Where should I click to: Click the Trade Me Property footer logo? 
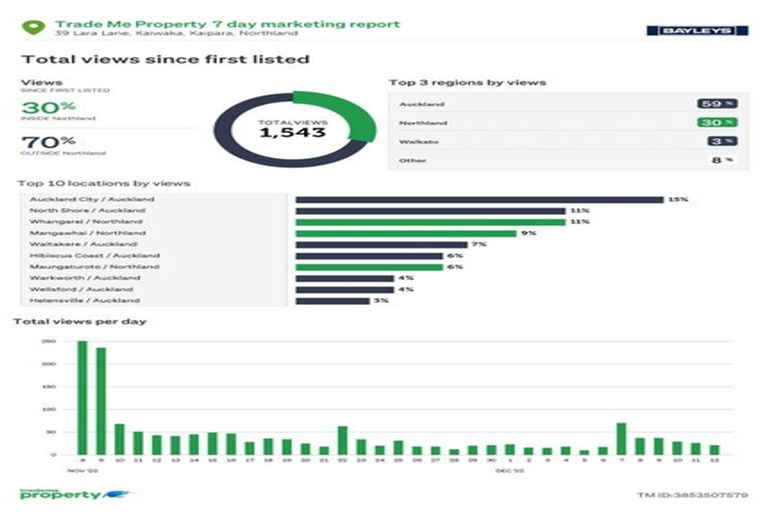click(60, 494)
